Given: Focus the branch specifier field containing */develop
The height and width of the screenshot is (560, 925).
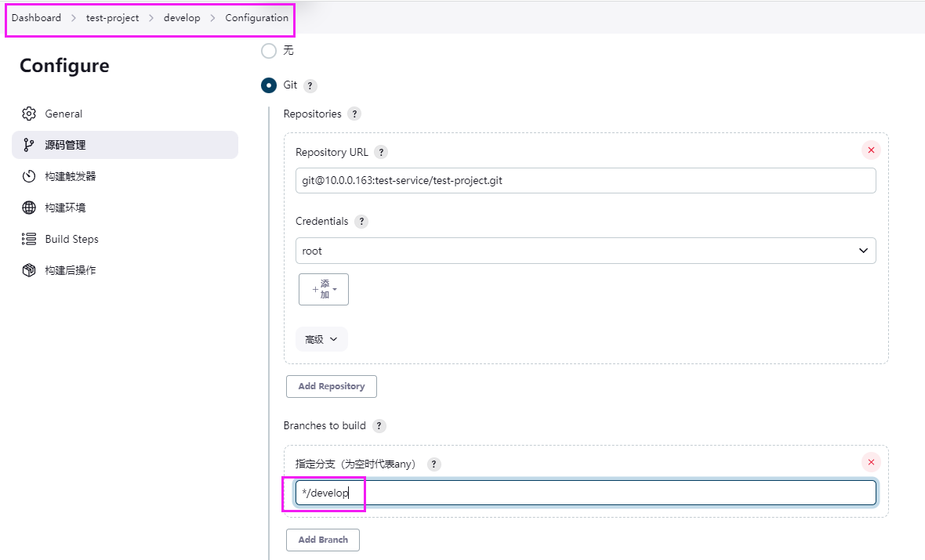Looking at the screenshot, I should pos(586,493).
